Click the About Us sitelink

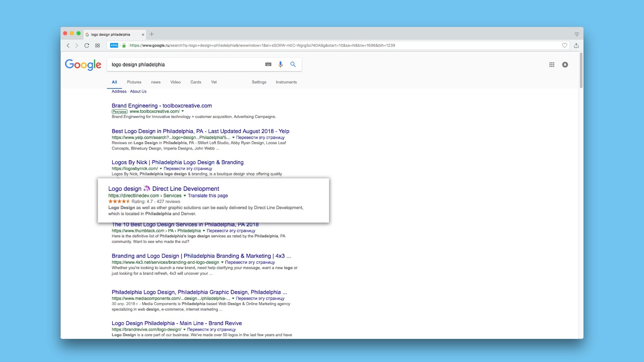pyautogui.click(x=138, y=91)
